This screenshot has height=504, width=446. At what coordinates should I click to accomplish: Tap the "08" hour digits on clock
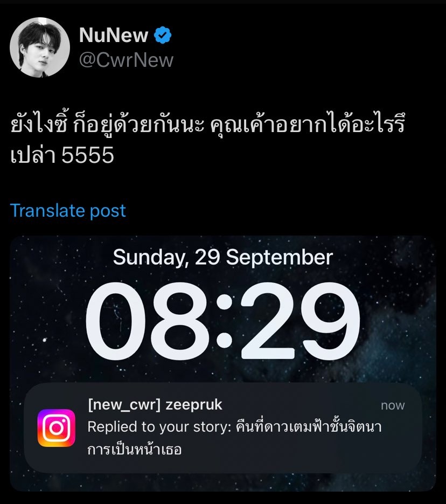(x=147, y=321)
